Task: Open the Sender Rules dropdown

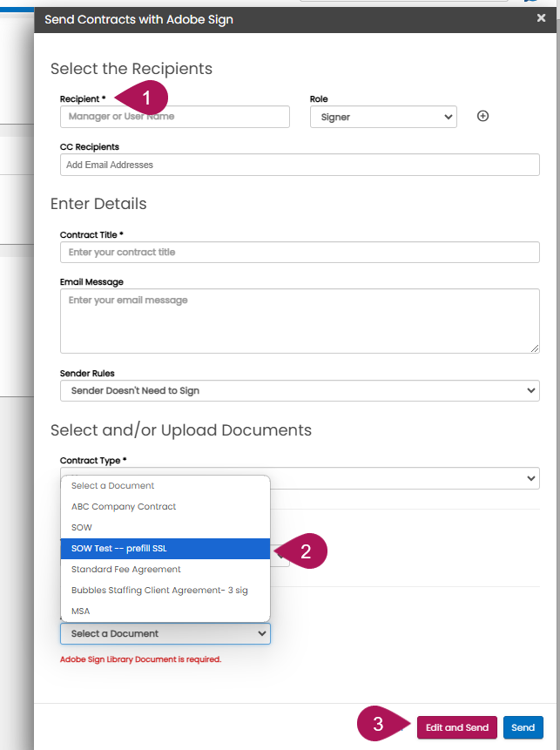Action: (x=300, y=391)
